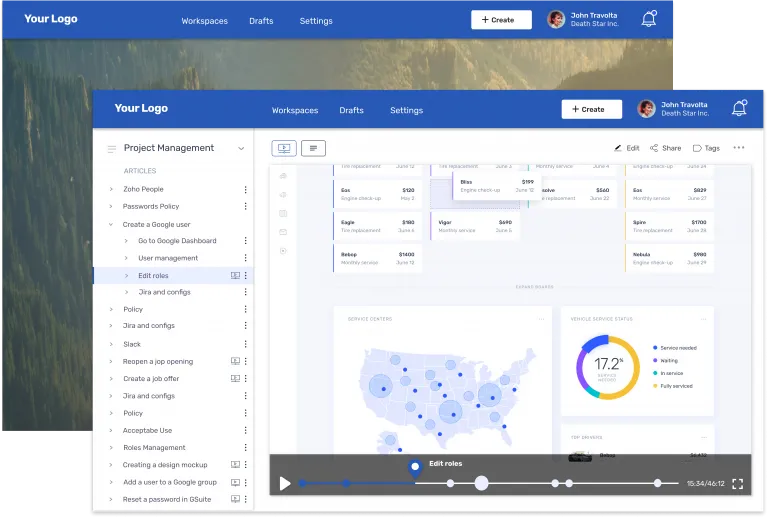This screenshot has height=518, width=768.
Task: Click Create button in back window
Action: (x=502, y=20)
